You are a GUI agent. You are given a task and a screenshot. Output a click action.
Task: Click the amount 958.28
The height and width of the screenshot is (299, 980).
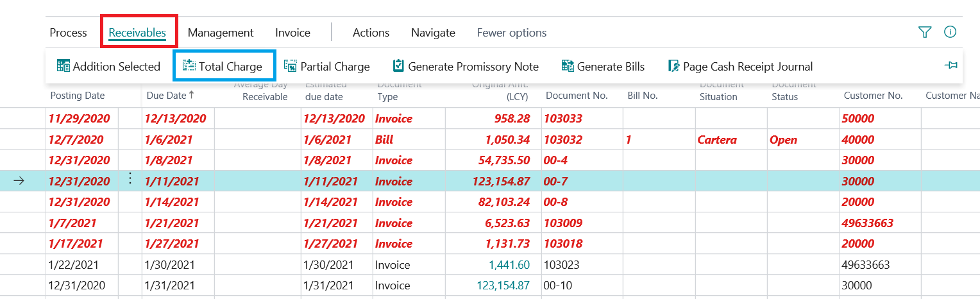[511, 119]
